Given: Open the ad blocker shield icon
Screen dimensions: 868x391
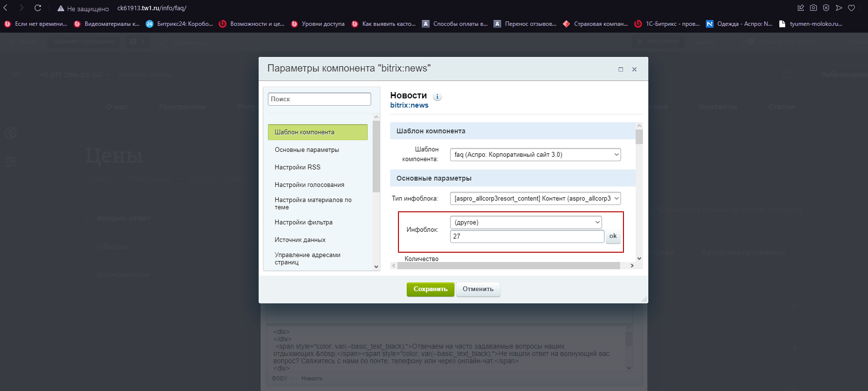Looking at the screenshot, I should pyautogui.click(x=826, y=8).
